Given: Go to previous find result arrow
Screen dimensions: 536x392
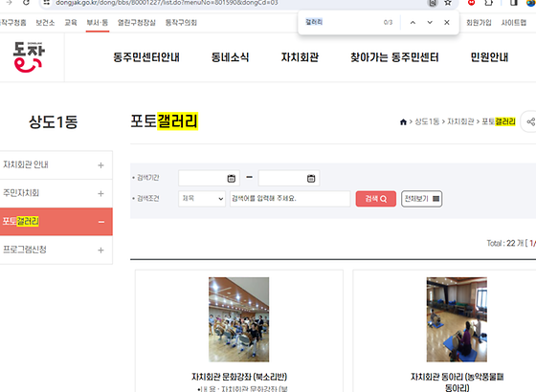Looking at the screenshot, I should tap(413, 23).
